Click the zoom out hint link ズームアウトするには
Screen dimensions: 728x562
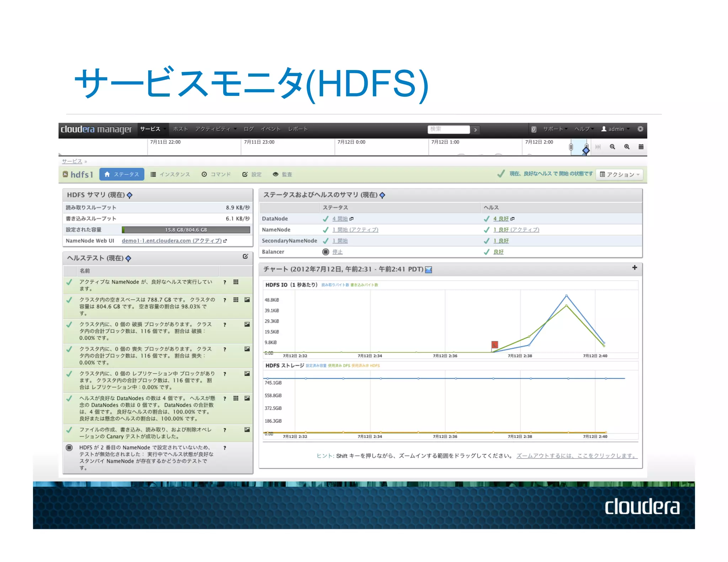tap(577, 456)
